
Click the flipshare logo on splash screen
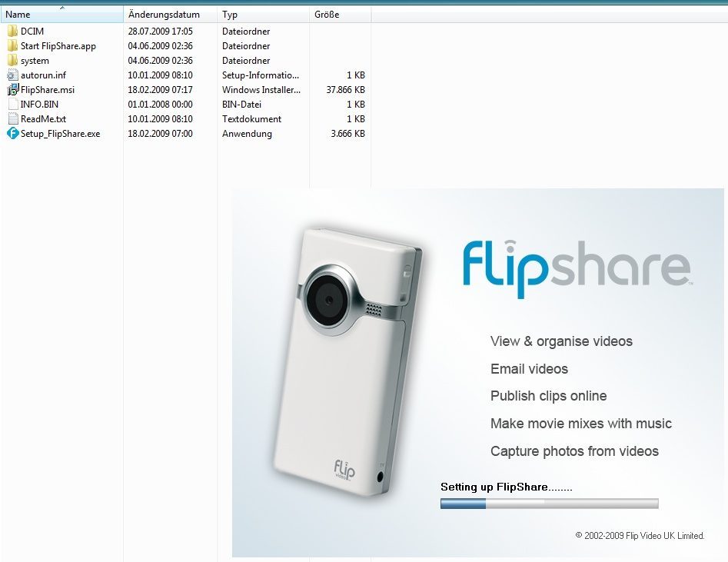(x=577, y=268)
